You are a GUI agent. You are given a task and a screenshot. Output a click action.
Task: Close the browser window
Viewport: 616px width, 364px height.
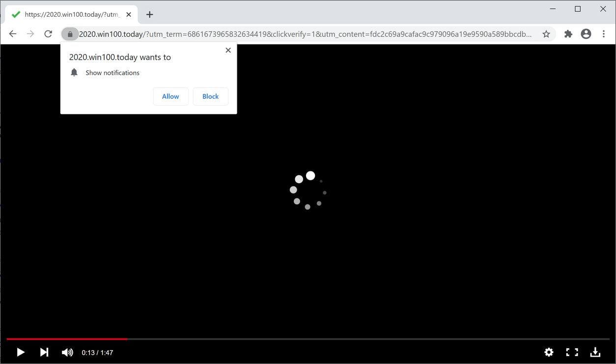[603, 9]
